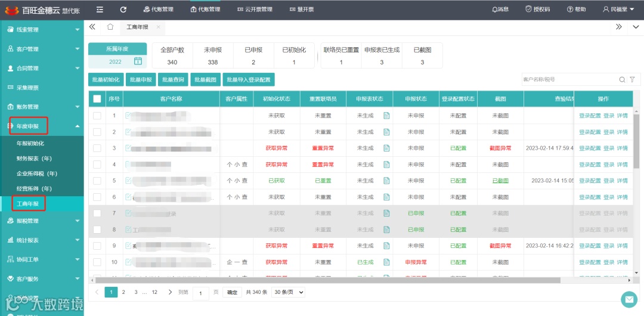Click the edit icon beside row 5 customer name
Screen dimensions: 644x316
point(128,181)
